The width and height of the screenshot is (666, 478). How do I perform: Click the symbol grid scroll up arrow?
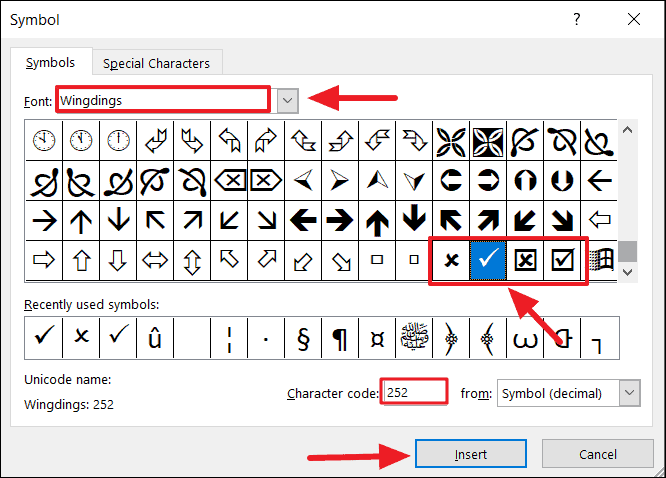tap(628, 130)
